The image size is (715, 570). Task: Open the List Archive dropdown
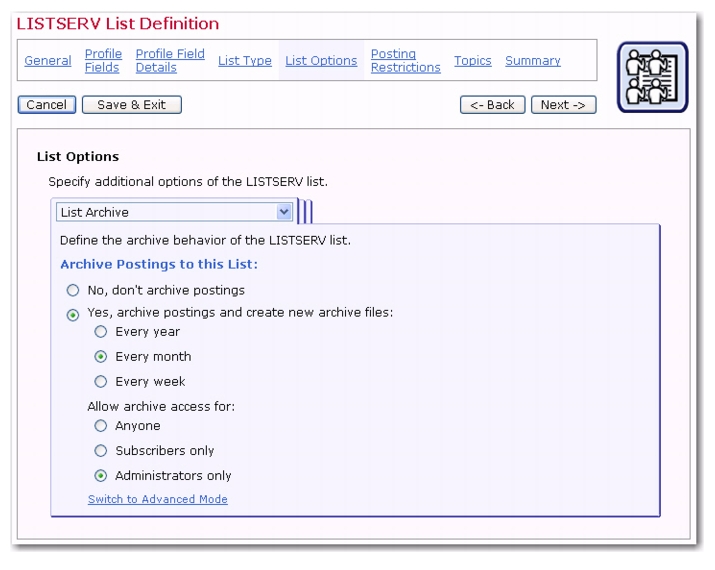[x=174, y=212]
